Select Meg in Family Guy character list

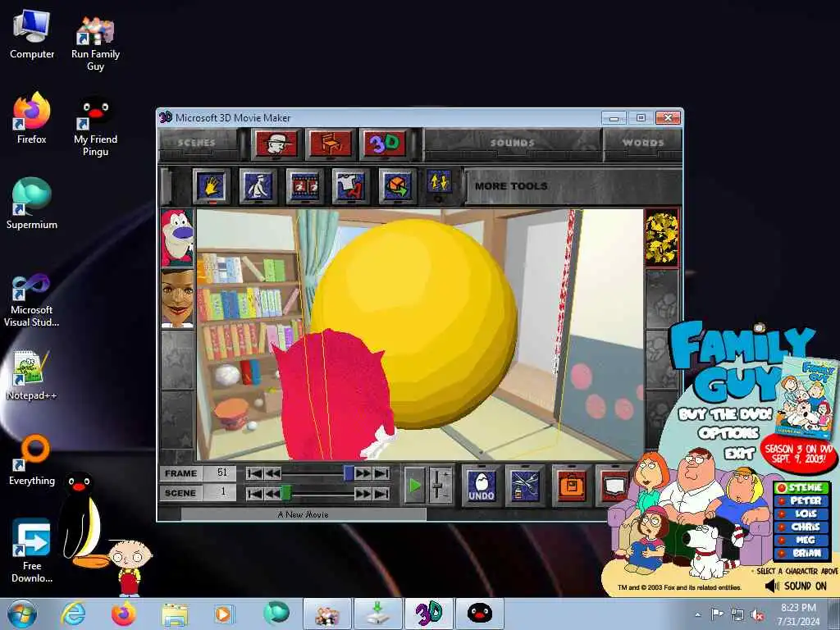click(x=802, y=540)
